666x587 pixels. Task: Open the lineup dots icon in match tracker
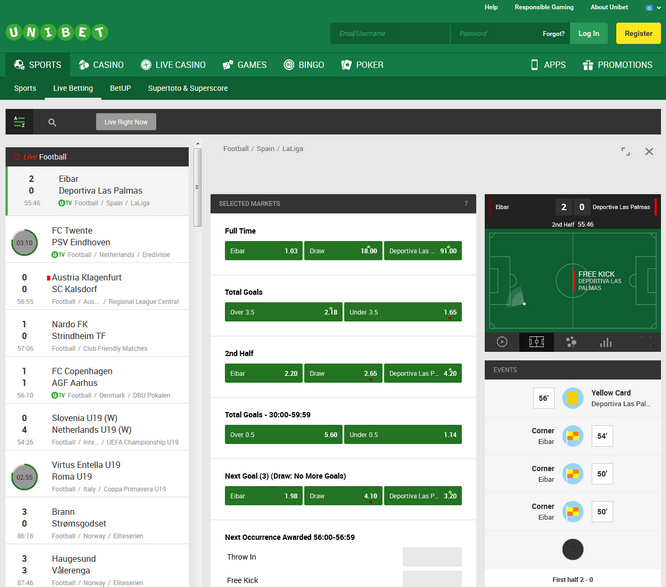(571, 342)
